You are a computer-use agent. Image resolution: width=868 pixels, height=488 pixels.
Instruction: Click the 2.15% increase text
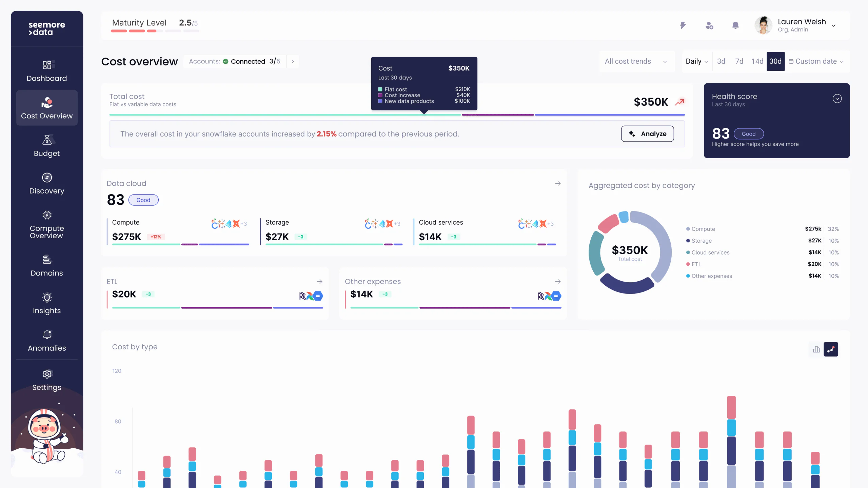(327, 134)
